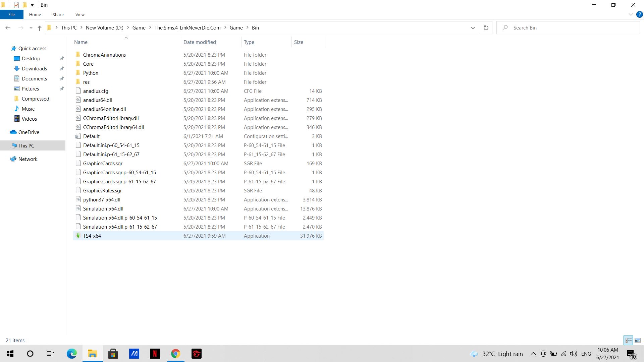
Task: Open Pictures in navigation pane
Action: [30, 89]
